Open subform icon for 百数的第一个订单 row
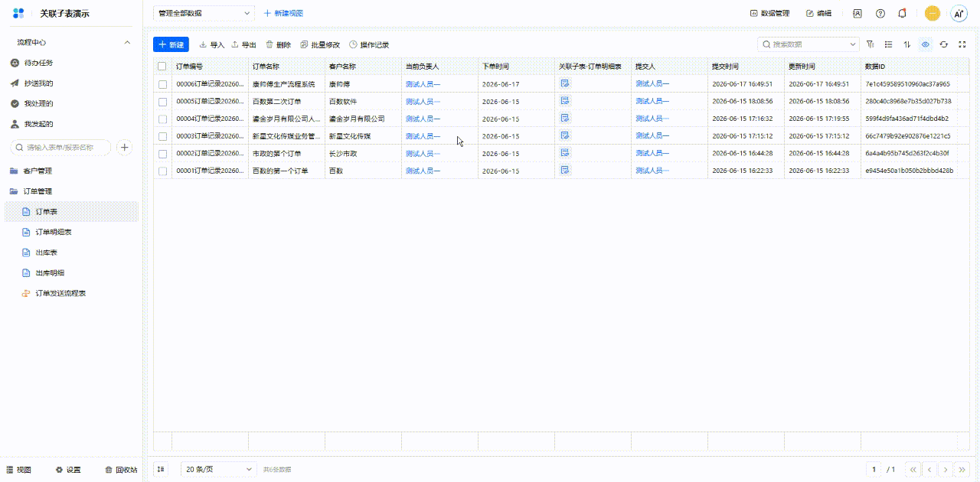Image resolution: width=980 pixels, height=482 pixels. pos(564,171)
